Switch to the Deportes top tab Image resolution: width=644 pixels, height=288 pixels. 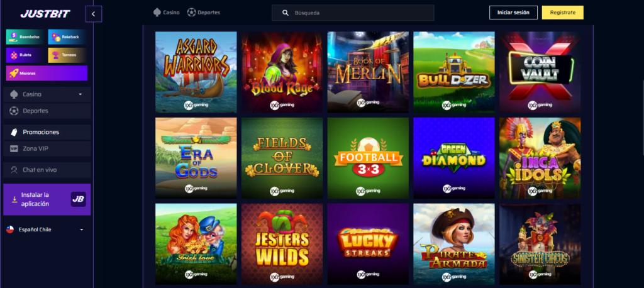click(x=203, y=13)
